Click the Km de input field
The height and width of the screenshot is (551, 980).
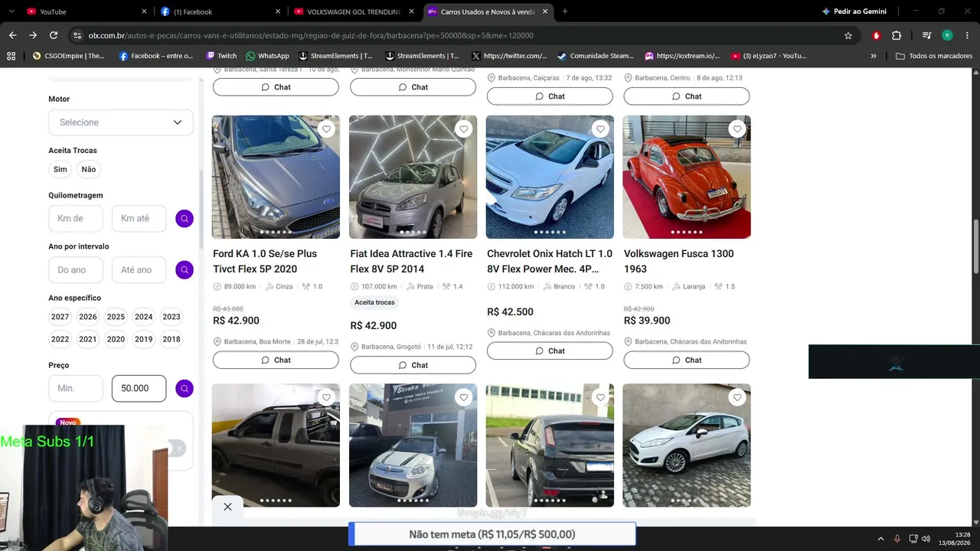[x=76, y=219]
